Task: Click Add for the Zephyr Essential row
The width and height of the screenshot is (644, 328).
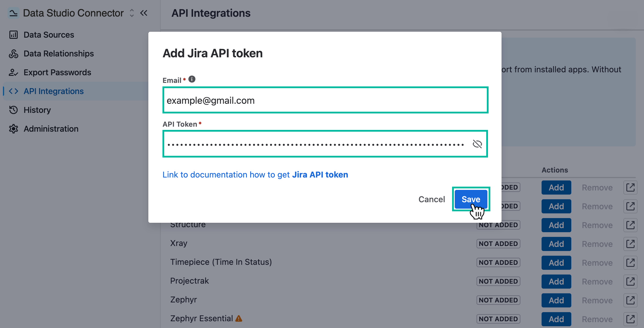Action: (x=556, y=319)
